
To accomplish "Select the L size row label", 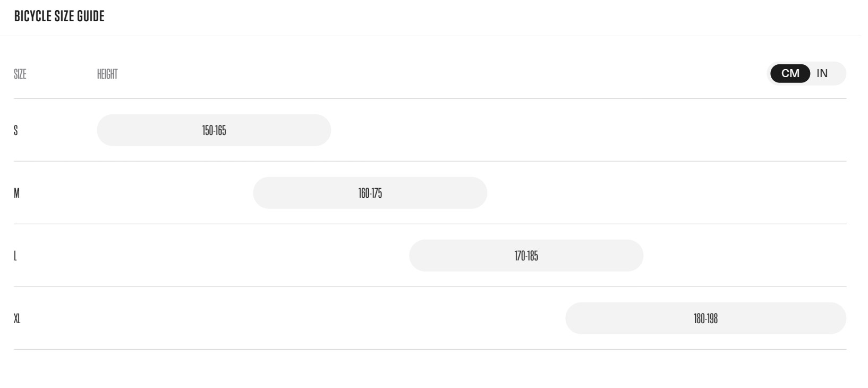I will click(15, 256).
